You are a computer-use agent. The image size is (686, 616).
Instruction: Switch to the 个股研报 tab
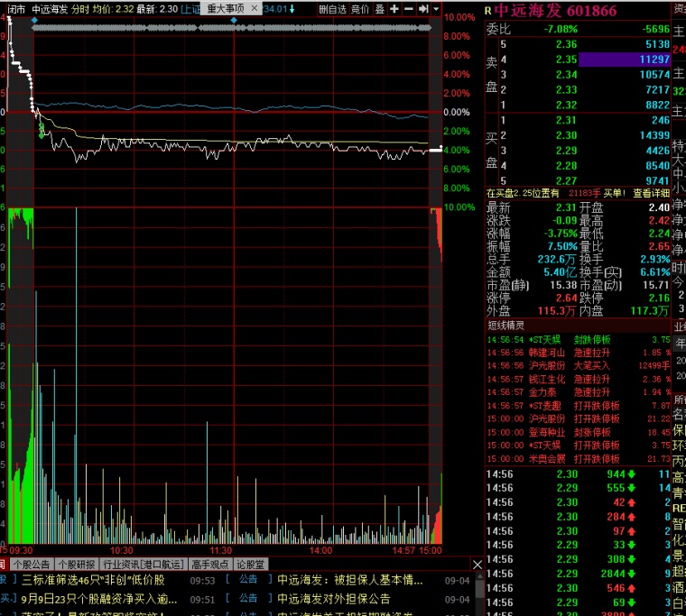coord(77,565)
